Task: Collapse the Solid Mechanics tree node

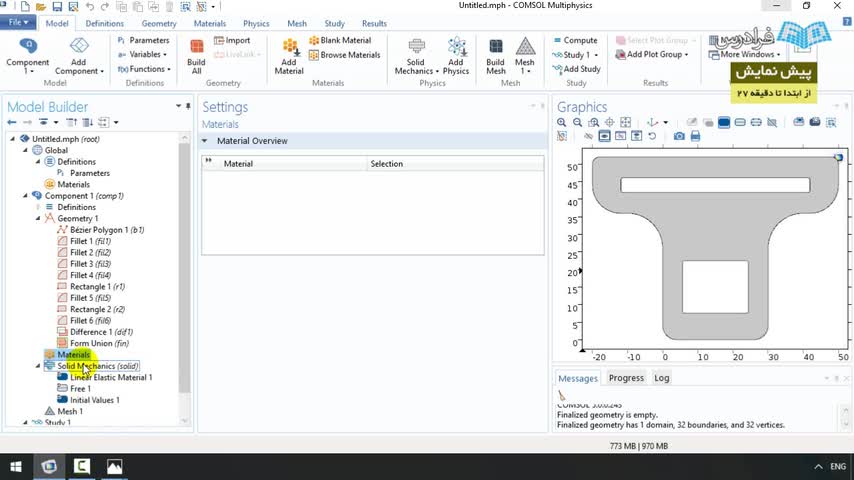Action: pos(38,366)
